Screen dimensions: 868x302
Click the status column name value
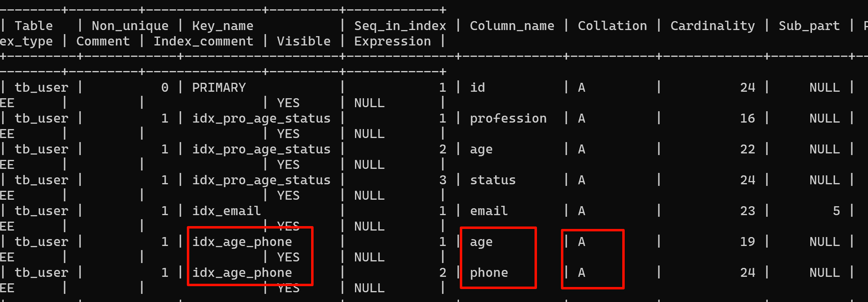493,180
